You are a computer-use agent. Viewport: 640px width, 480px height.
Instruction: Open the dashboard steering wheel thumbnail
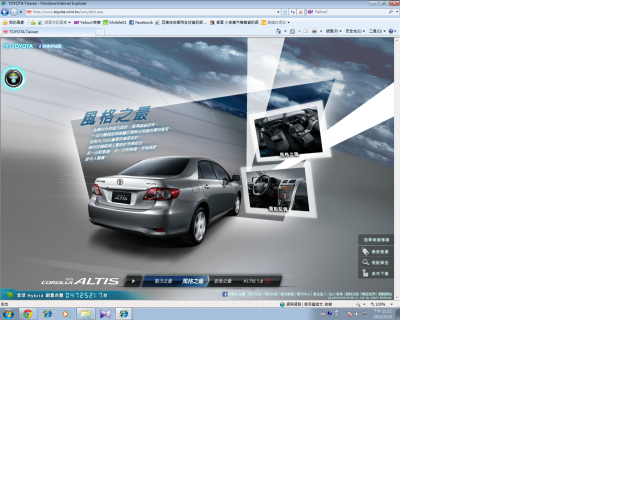tap(278, 191)
